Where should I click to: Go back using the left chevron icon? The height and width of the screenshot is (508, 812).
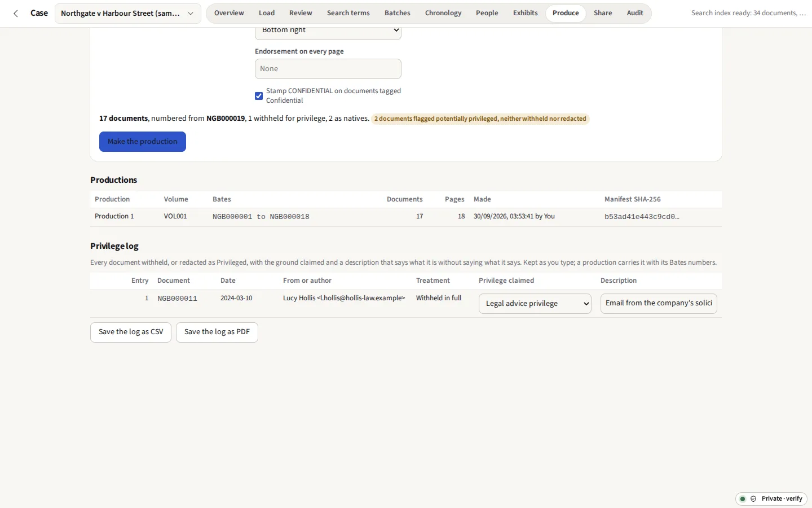(16, 14)
